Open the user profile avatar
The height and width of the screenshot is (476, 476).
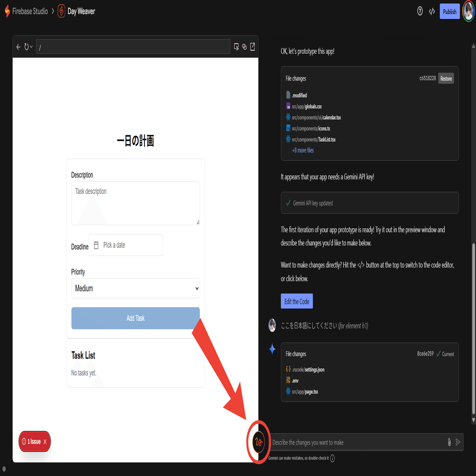[469, 11]
